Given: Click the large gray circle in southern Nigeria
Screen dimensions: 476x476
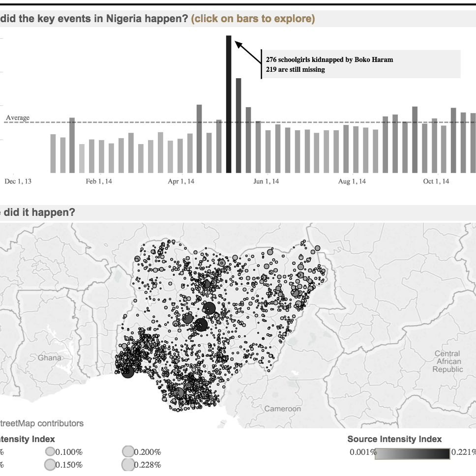Looking at the screenshot, I should (178, 393).
